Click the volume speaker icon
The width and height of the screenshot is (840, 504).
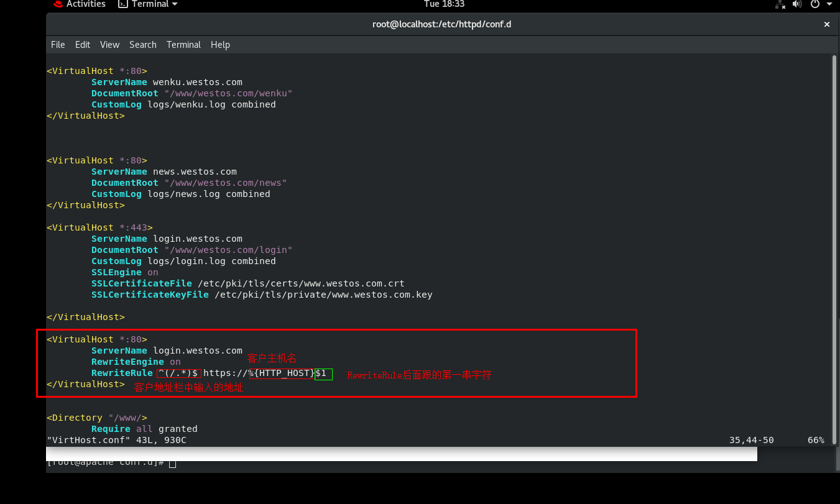point(798,4)
